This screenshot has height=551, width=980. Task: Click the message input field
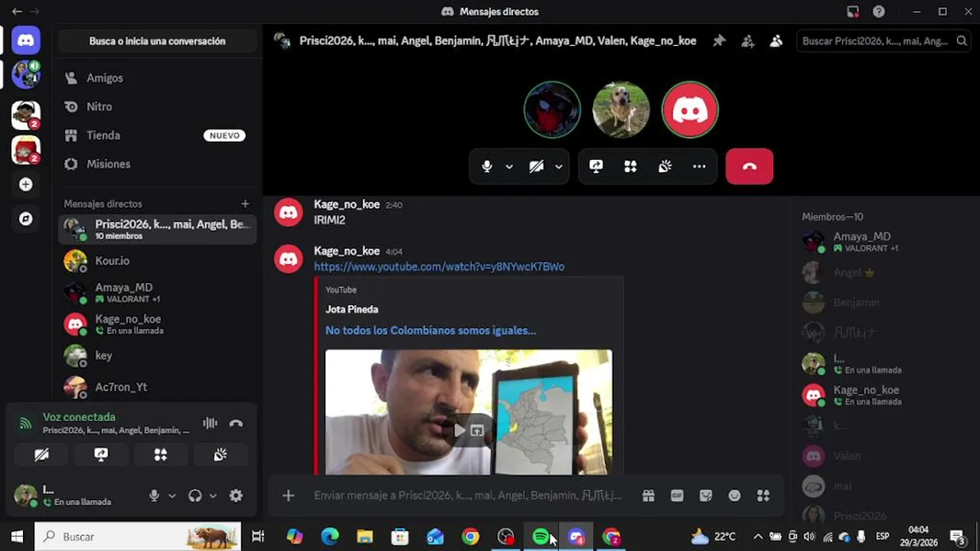(469, 495)
